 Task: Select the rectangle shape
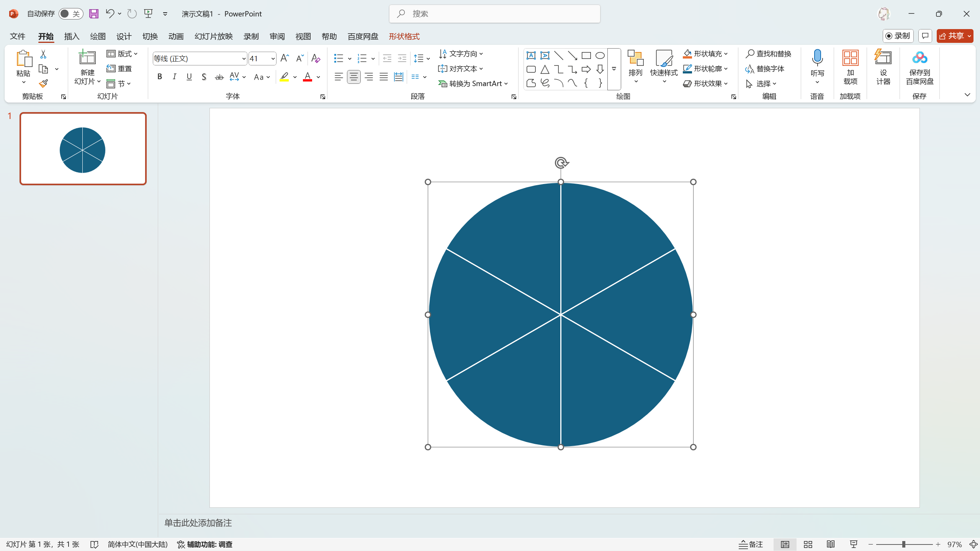click(x=586, y=55)
